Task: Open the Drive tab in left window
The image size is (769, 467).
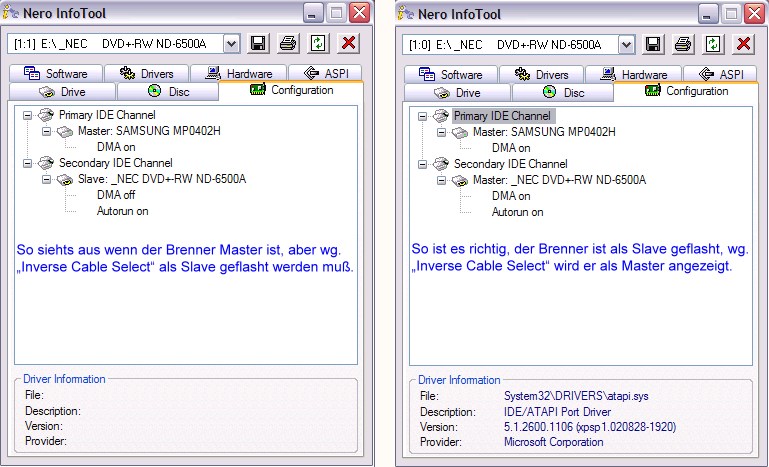Action: pos(62,92)
